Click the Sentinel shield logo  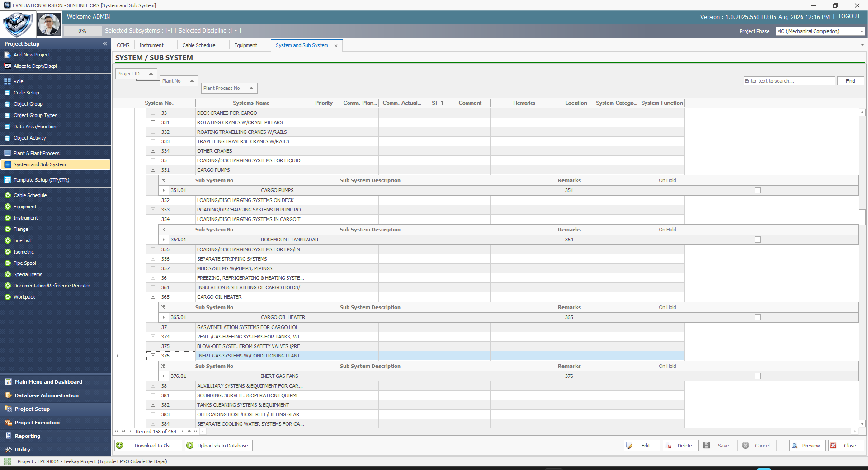[18, 24]
